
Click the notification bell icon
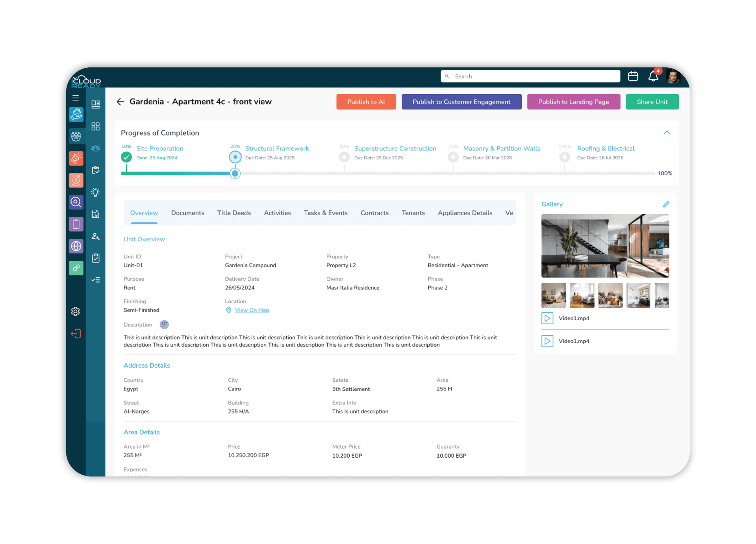(653, 76)
